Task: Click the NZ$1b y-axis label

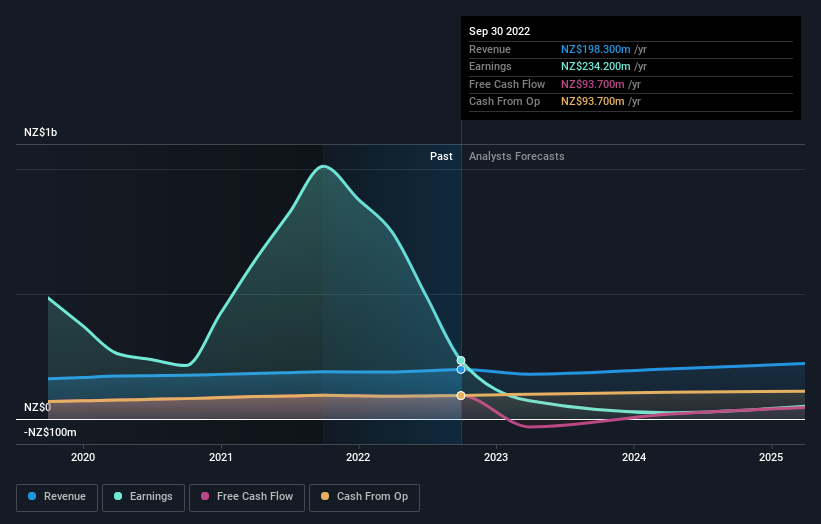Action: tap(40, 132)
